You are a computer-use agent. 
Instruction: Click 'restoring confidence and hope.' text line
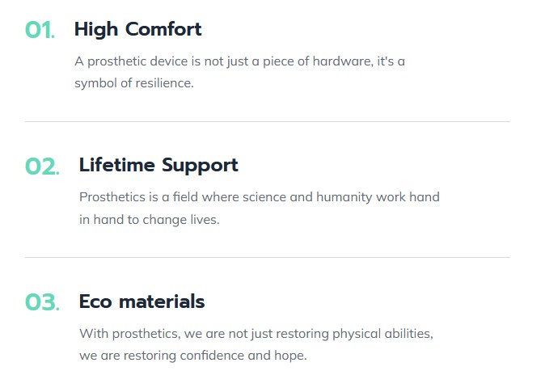(193, 356)
